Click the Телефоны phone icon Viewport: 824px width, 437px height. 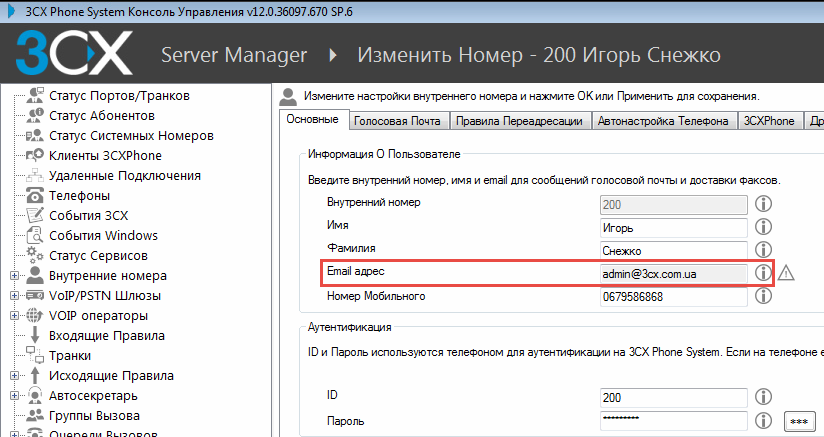(x=35, y=196)
